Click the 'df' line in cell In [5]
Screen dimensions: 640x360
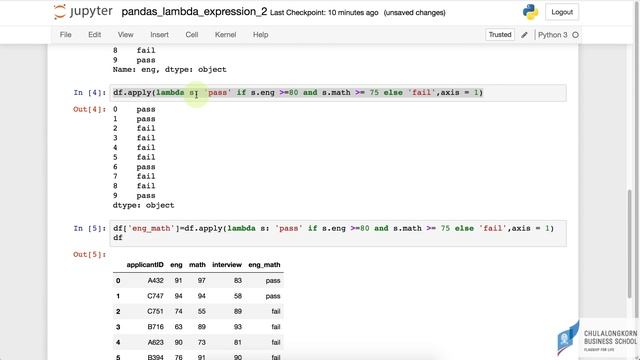click(x=118, y=238)
